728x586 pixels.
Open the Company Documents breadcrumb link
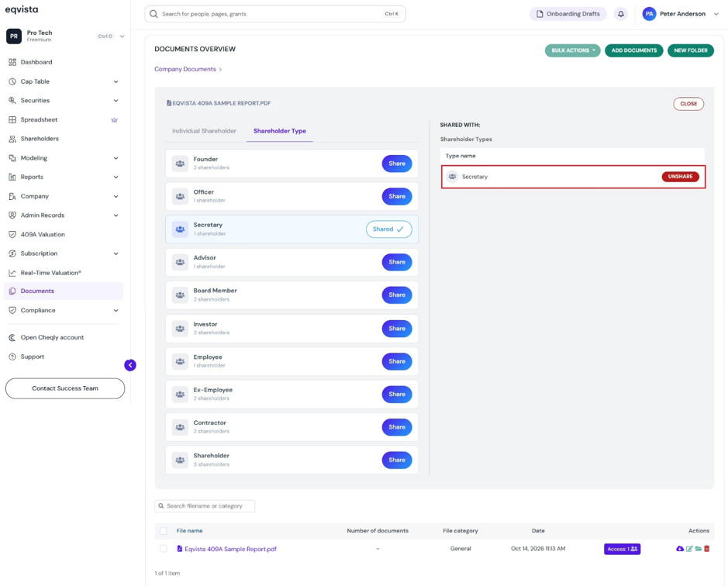[185, 69]
